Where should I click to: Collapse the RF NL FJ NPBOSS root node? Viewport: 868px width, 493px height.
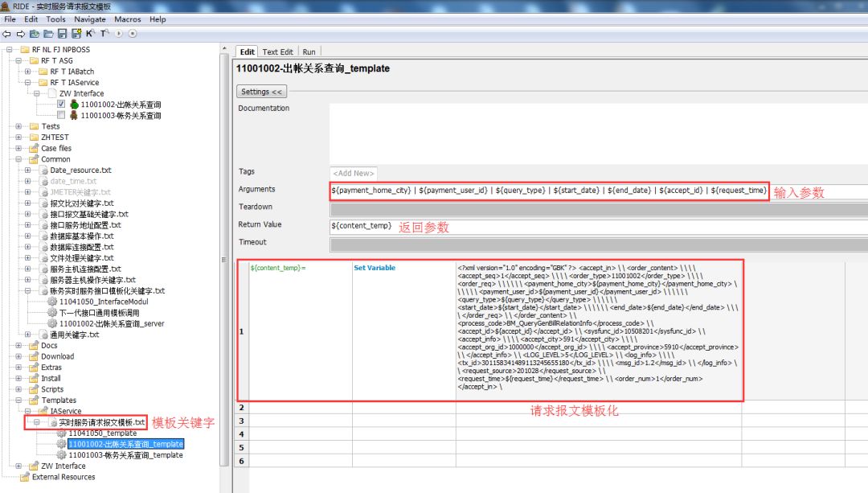[10, 49]
